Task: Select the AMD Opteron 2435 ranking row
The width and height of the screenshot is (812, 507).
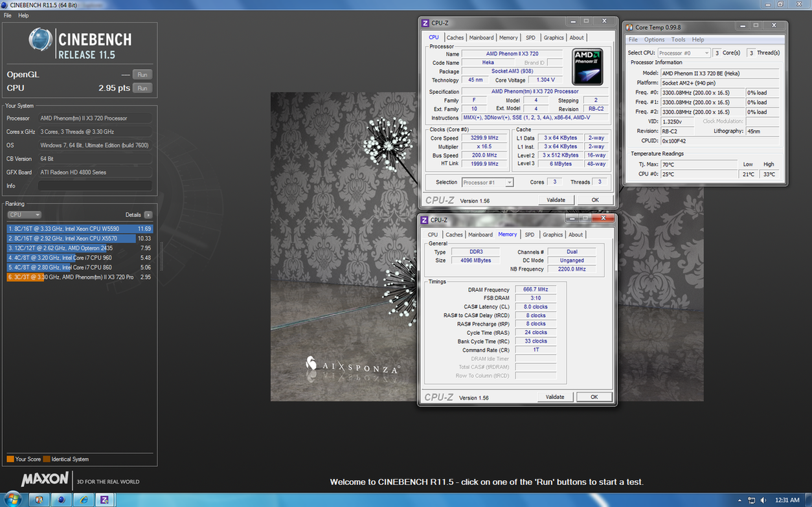Action: 80,248
